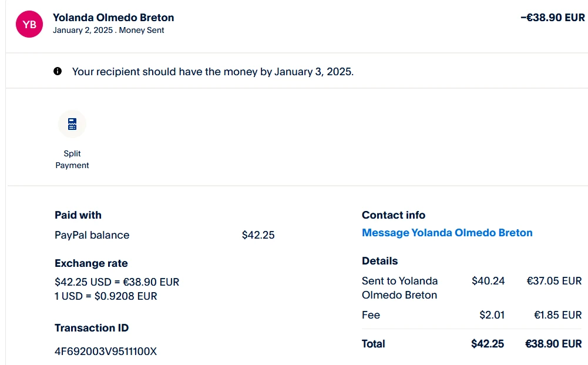Click the Sent to Yolanda Olmedo Breton text
588x365 pixels.
399,288
